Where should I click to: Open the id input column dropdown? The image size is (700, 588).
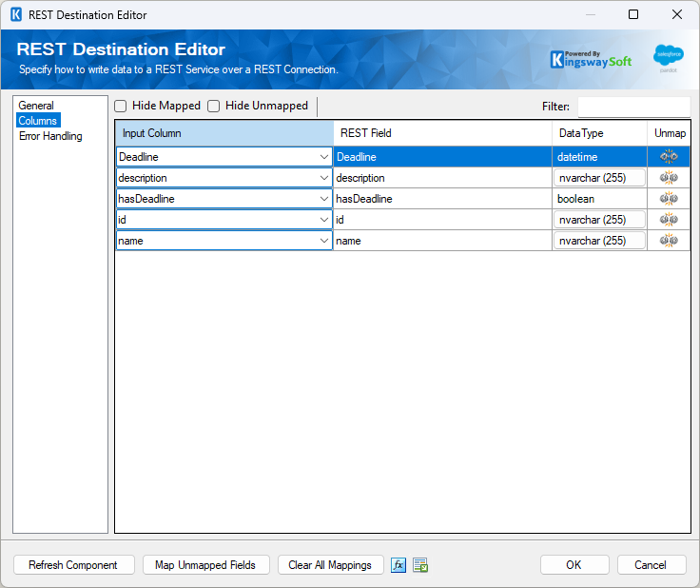click(x=323, y=220)
